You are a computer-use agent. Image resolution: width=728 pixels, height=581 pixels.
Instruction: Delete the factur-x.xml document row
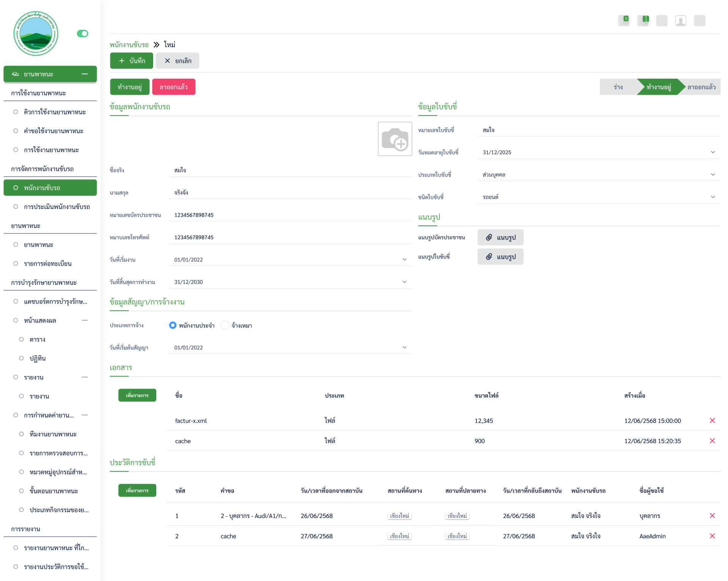pyautogui.click(x=712, y=420)
